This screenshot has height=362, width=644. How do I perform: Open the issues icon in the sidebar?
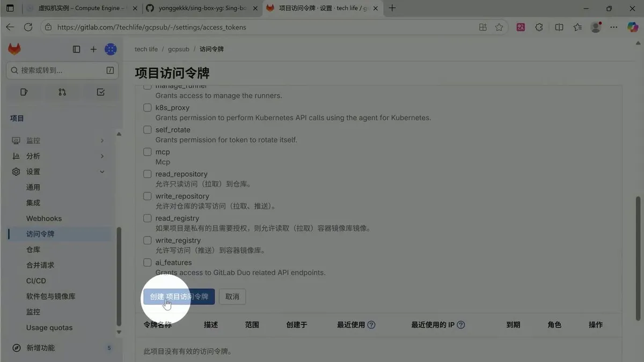24,92
